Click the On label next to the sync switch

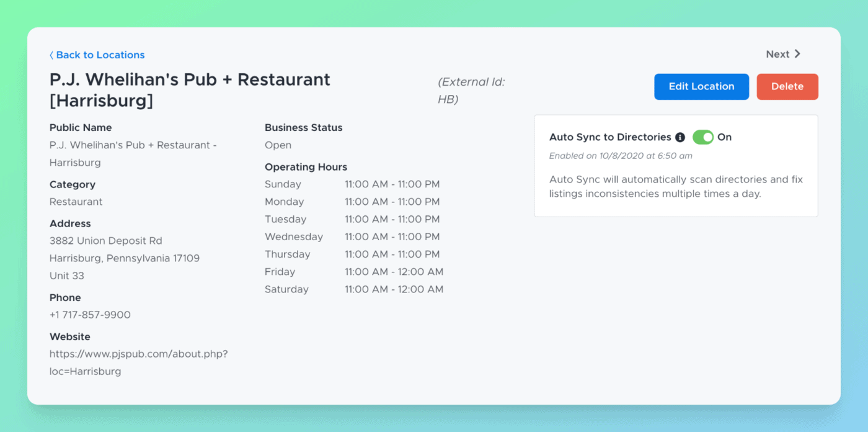coord(724,137)
